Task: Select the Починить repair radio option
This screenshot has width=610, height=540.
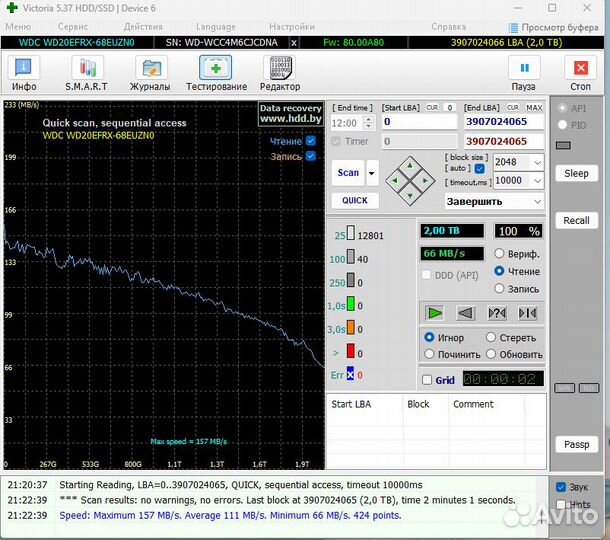Action: pos(430,354)
